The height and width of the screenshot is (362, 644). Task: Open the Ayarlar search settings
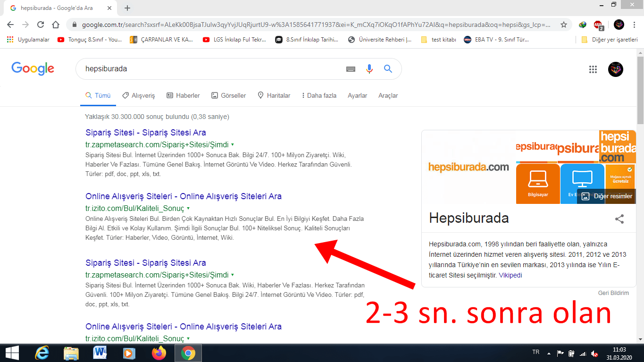[357, 95]
